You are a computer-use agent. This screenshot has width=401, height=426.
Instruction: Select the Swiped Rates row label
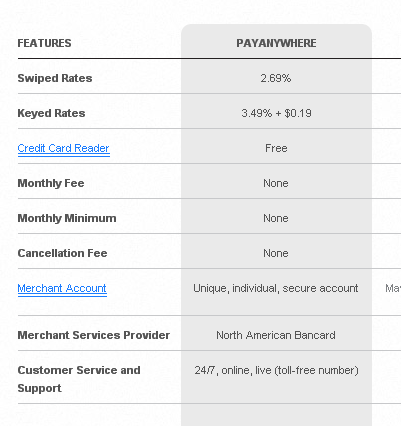point(55,78)
